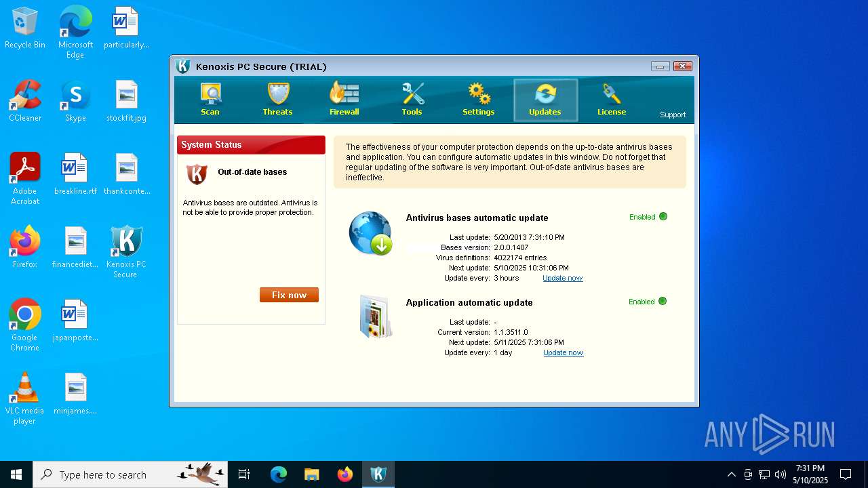Select the breakline.rtf file icon
Screen dimensions: 868x488
pyautogui.click(x=75, y=175)
